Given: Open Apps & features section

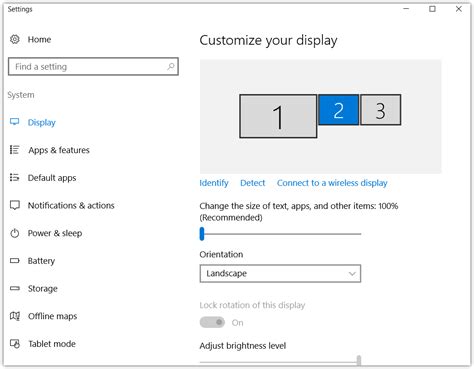Looking at the screenshot, I should pos(59,150).
